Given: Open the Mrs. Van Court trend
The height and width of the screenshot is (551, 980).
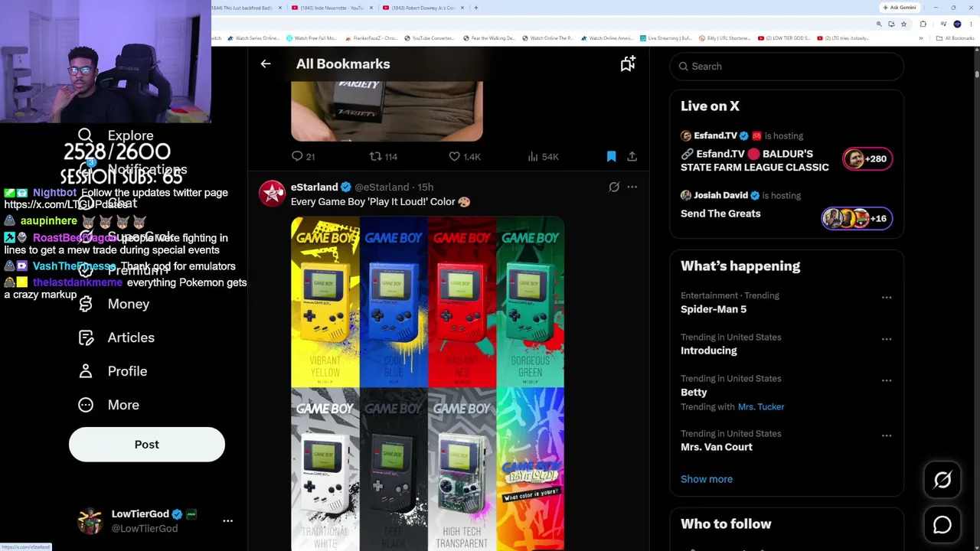Looking at the screenshot, I should [717, 447].
